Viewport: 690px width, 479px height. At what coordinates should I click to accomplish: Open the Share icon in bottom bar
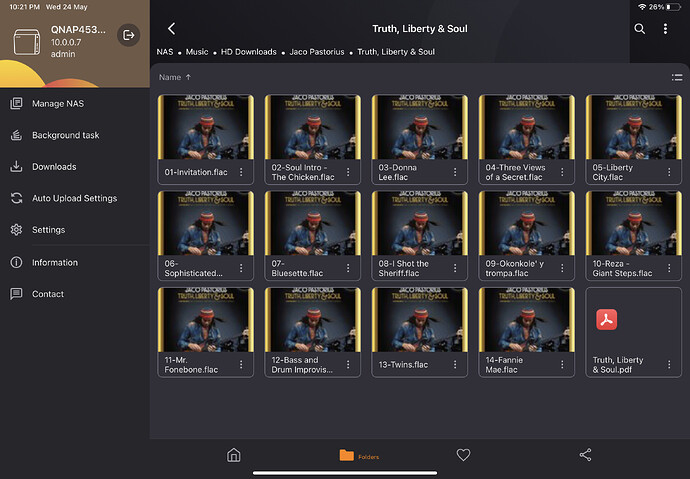585,455
